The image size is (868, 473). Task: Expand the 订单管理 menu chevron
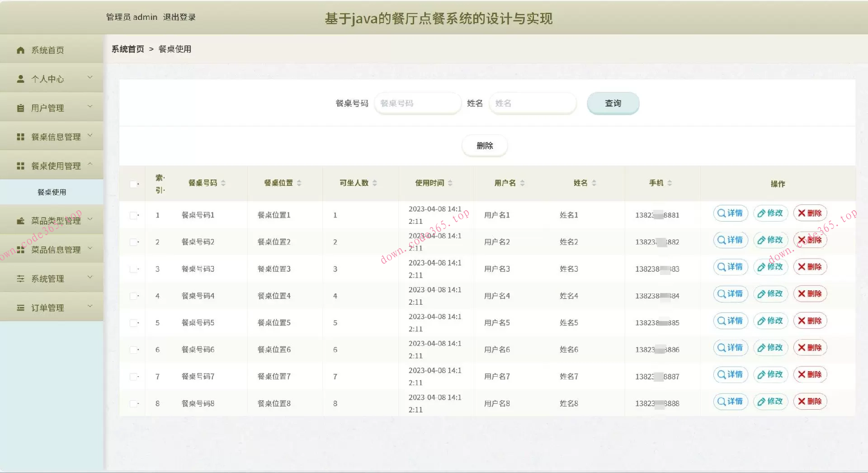(x=90, y=306)
